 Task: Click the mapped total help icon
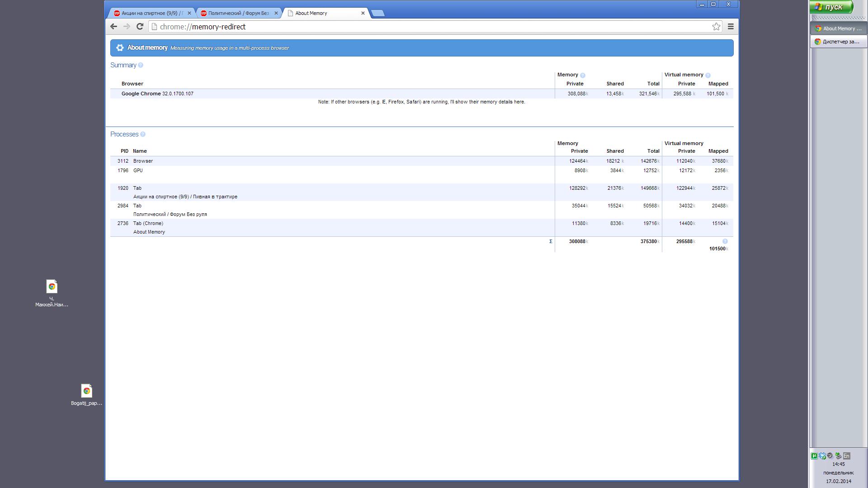coord(725,241)
